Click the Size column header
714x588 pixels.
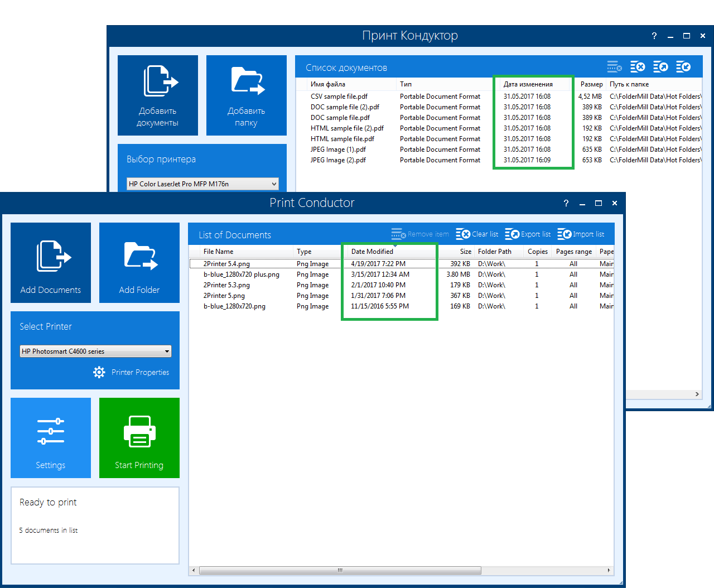[465, 252]
